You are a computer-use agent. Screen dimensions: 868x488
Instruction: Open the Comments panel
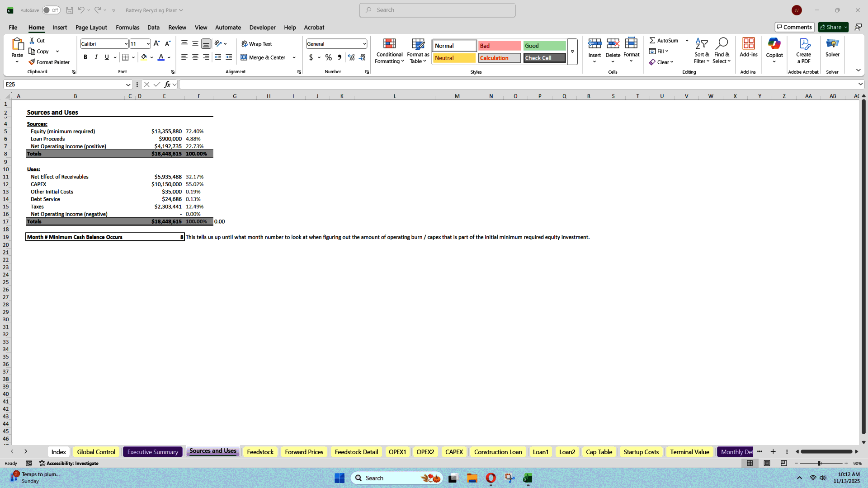click(794, 27)
